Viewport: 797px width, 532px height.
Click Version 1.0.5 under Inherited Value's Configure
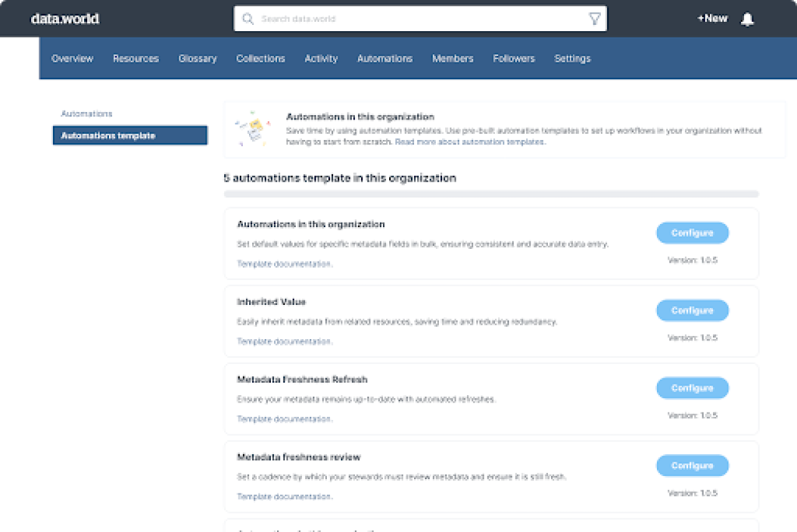tap(692, 338)
